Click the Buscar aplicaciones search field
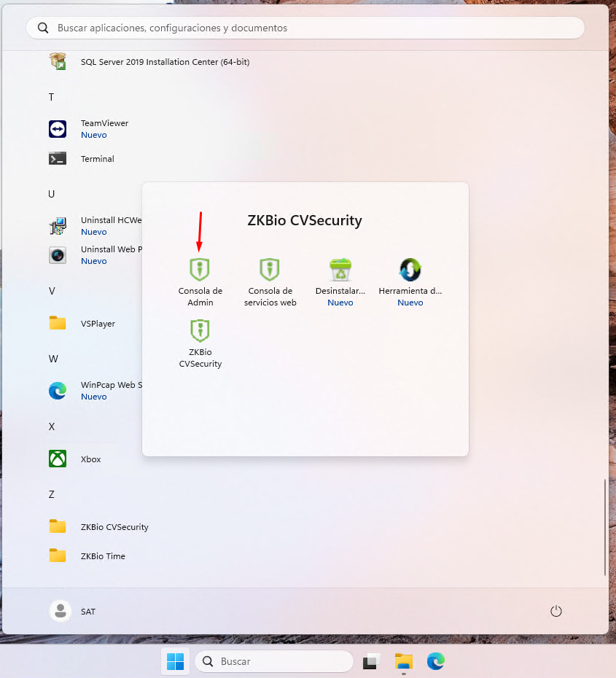This screenshot has height=678, width=616. point(305,28)
